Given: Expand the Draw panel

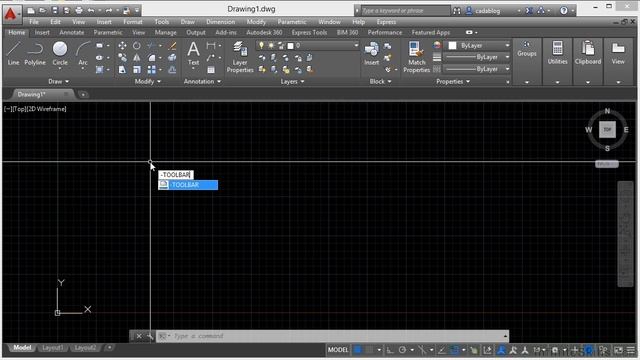Looking at the screenshot, I should pos(58,82).
